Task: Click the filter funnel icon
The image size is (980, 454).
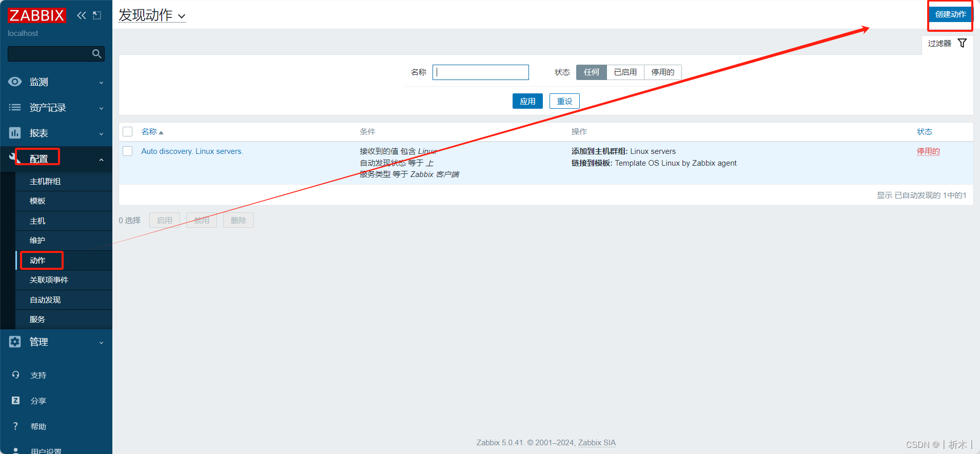Action: pyautogui.click(x=963, y=43)
